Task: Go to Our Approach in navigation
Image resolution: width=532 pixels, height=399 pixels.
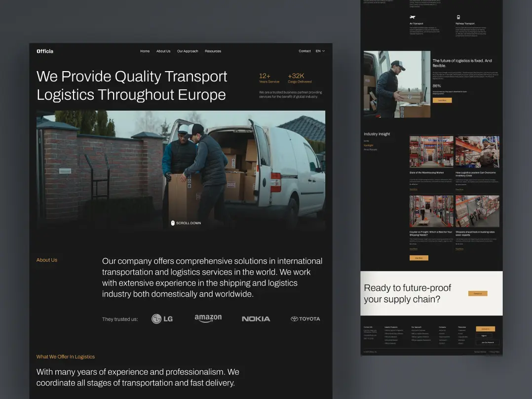Action: (x=188, y=51)
